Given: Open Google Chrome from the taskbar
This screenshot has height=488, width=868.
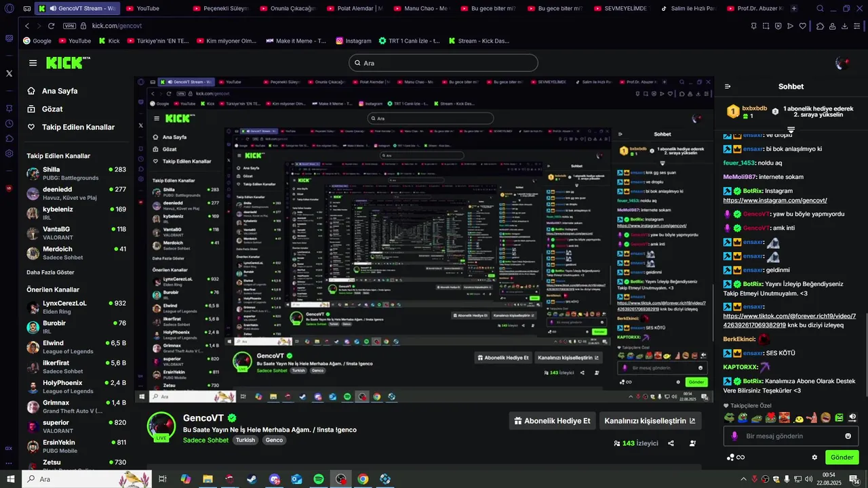Looking at the screenshot, I should [x=363, y=479].
